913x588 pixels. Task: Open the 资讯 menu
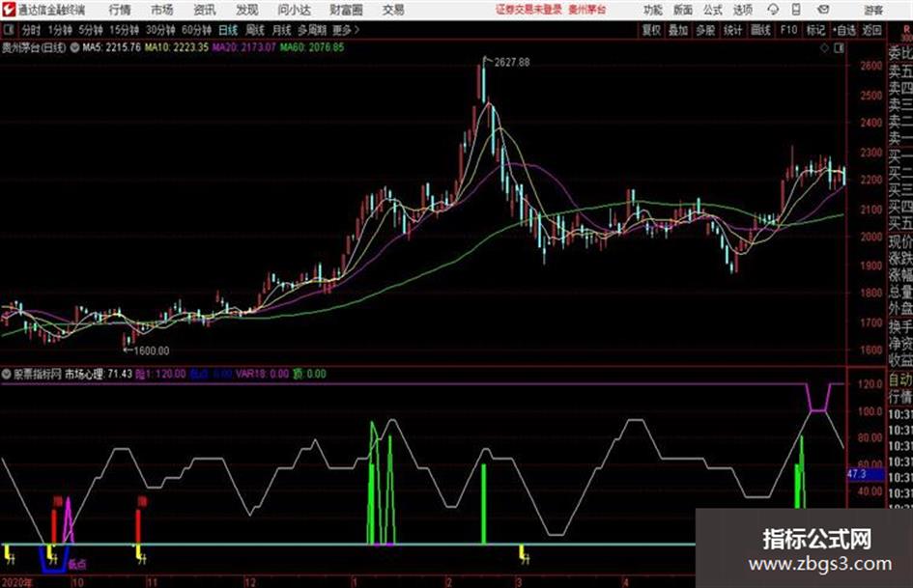coord(205,10)
